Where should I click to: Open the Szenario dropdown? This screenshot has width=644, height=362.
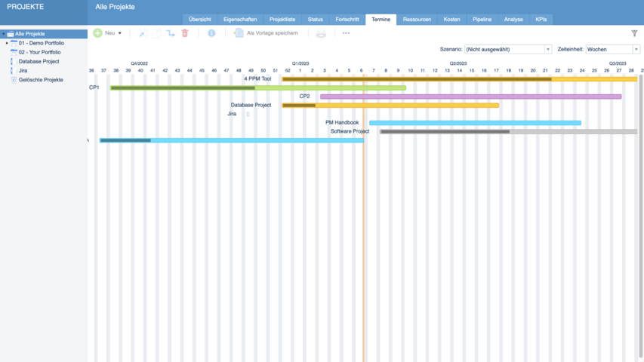tap(507, 49)
